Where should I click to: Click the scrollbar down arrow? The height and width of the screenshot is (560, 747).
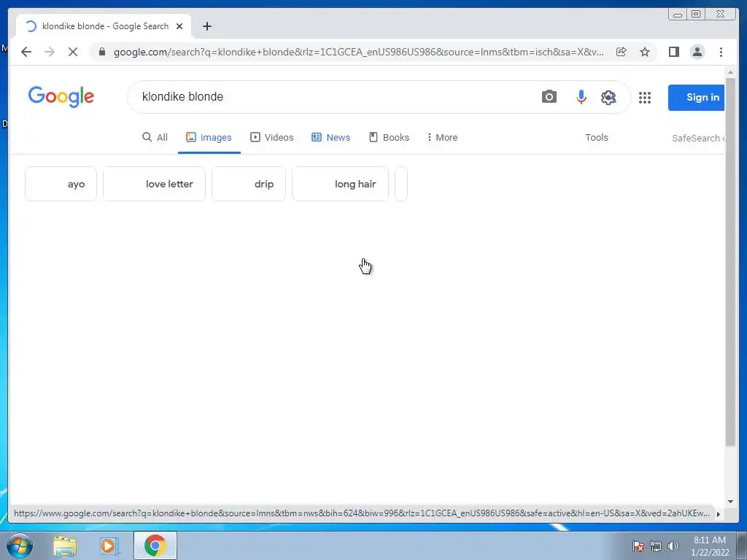click(x=731, y=502)
